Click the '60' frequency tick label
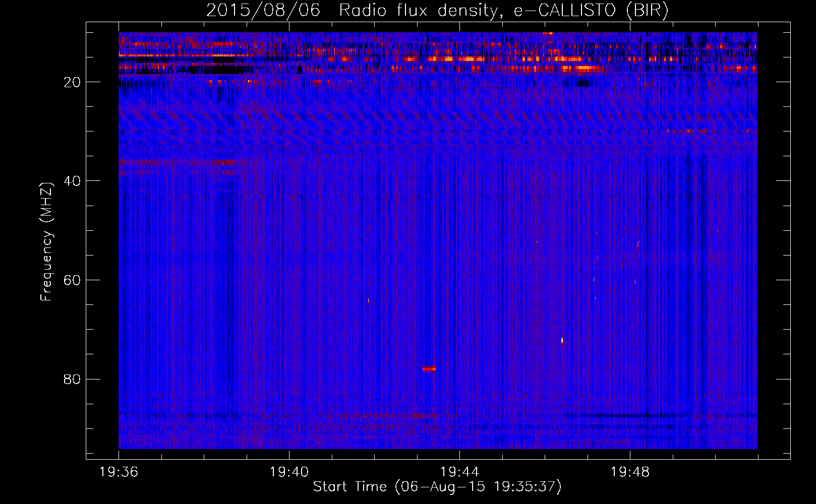Image resolution: width=816 pixels, height=504 pixels. pyautogui.click(x=72, y=280)
